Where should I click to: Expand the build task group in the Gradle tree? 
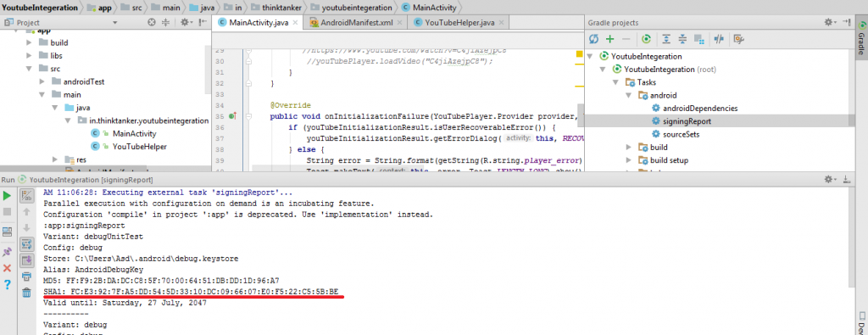[628, 148]
